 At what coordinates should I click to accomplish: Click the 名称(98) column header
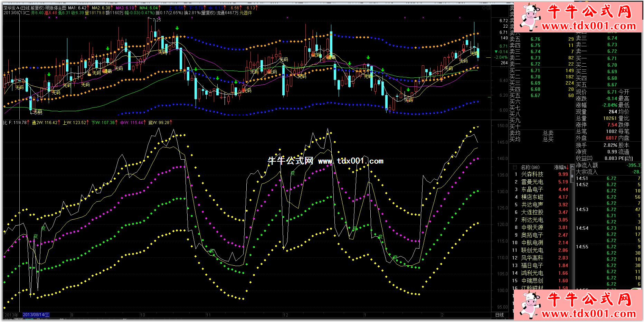click(x=530, y=167)
